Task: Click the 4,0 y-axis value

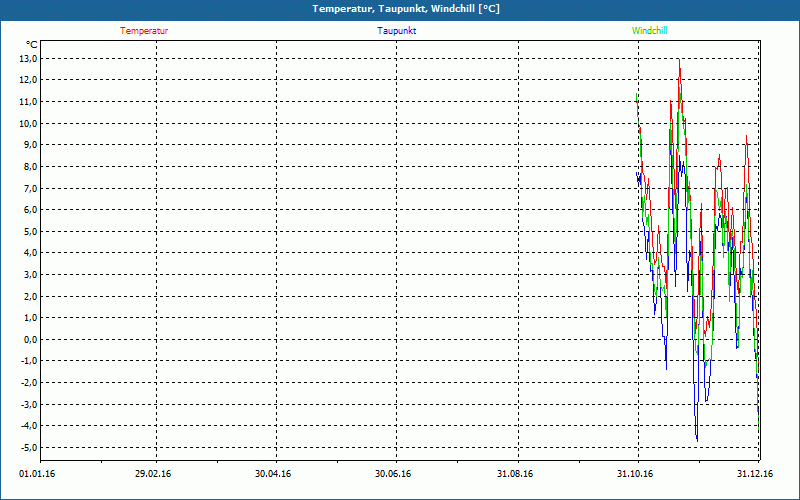Action: pyautogui.click(x=31, y=253)
